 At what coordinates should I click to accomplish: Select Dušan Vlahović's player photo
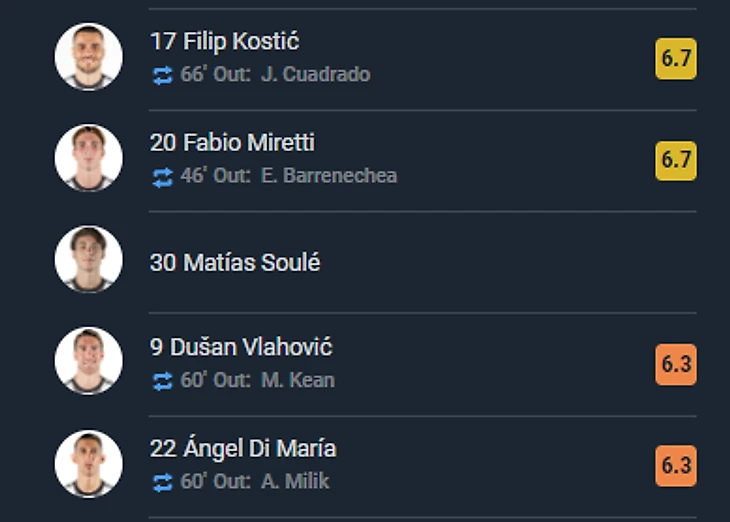pyautogui.click(x=88, y=362)
